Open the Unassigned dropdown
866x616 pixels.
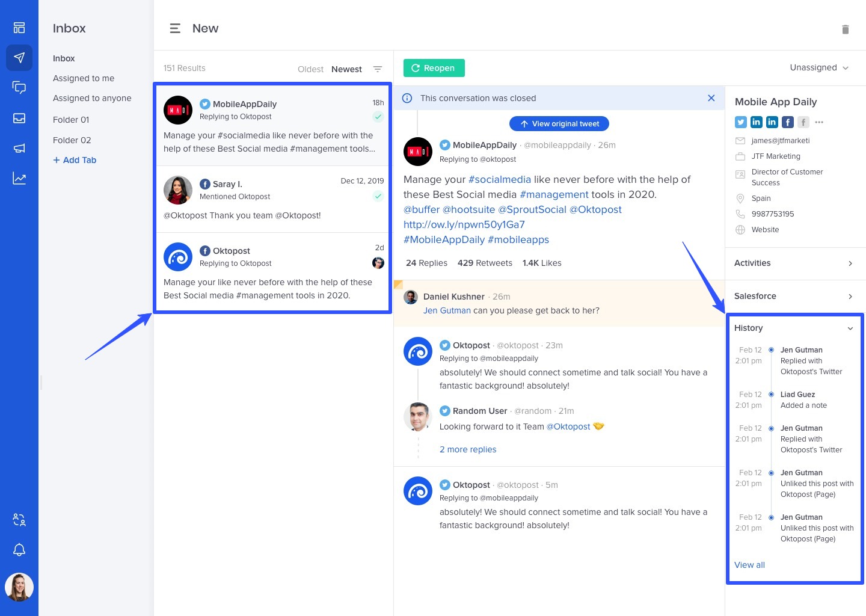tap(819, 67)
